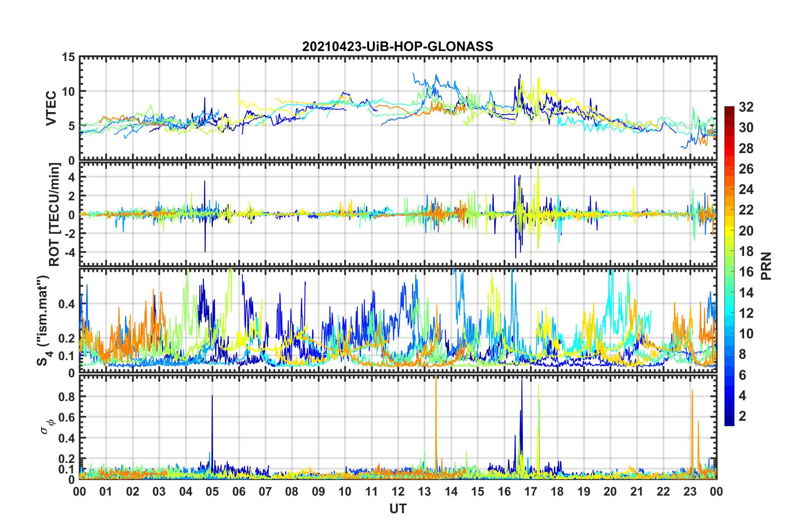This screenshot has height=532, width=796.
Task: Click the VTEC y-axis label
Action: point(51,108)
